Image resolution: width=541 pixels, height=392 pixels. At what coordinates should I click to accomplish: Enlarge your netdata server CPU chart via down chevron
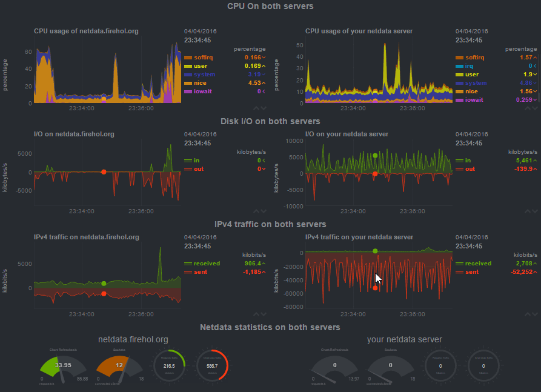(x=535, y=108)
